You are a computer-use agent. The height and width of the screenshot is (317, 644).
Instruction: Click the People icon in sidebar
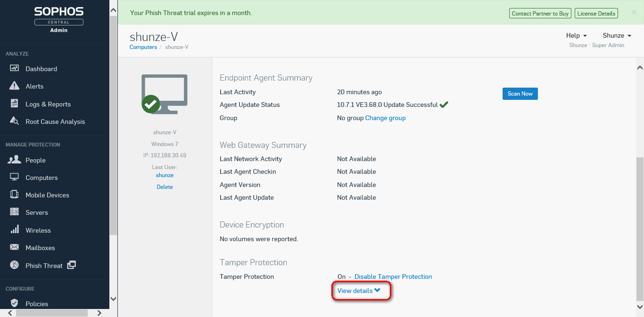pyautogui.click(x=15, y=160)
